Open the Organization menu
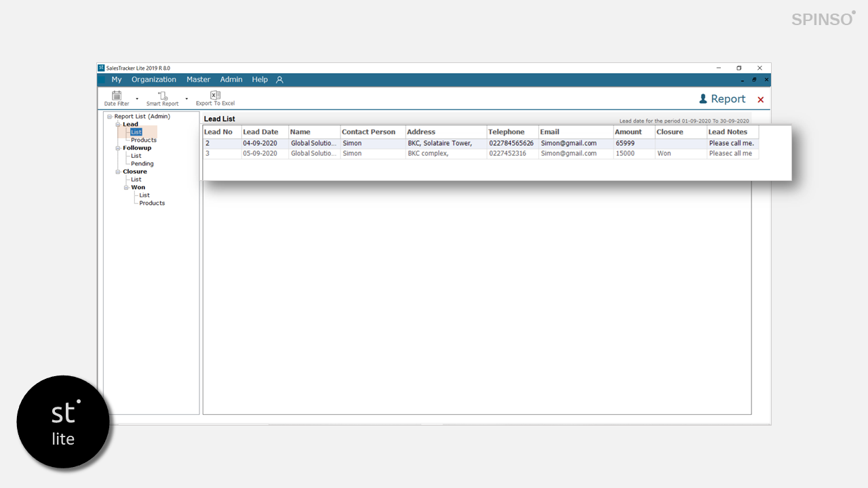 153,80
